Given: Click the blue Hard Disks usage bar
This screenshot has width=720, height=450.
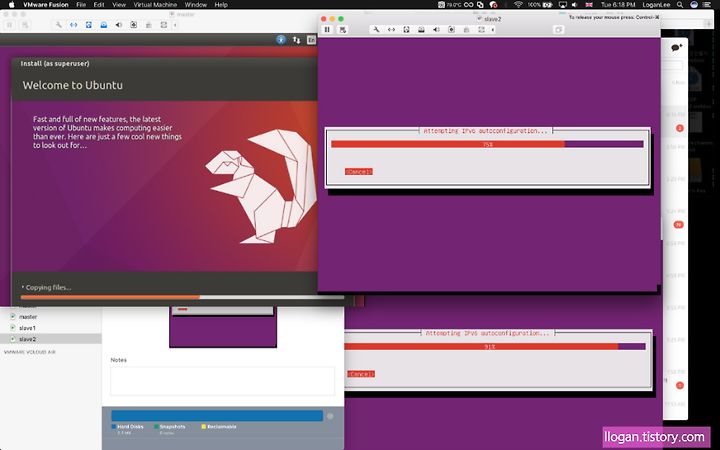Looking at the screenshot, I should click(217, 416).
